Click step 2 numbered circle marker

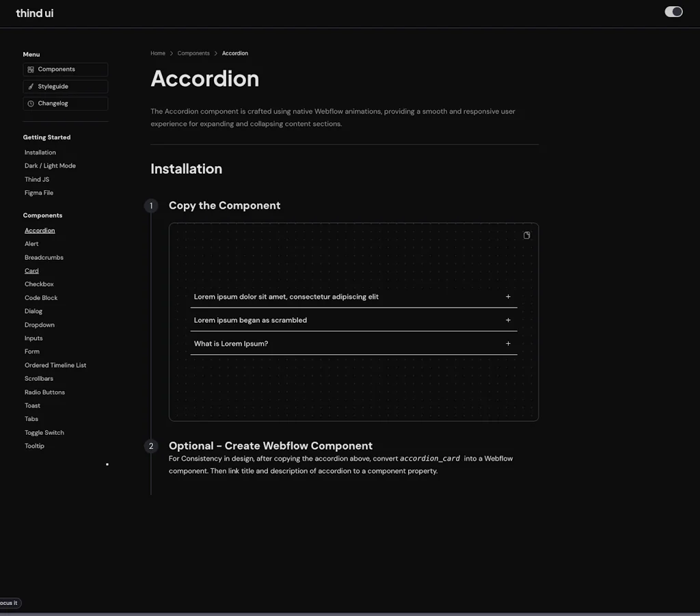point(151,446)
